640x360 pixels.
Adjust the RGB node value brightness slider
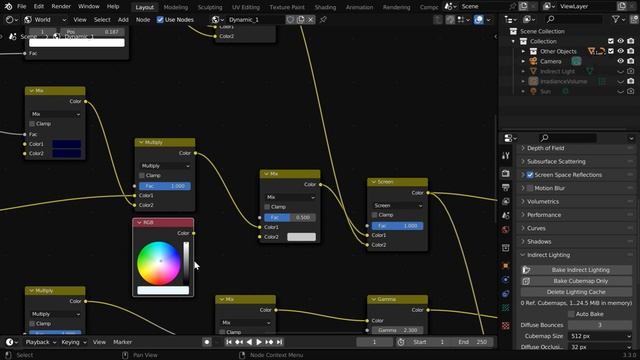(186, 263)
